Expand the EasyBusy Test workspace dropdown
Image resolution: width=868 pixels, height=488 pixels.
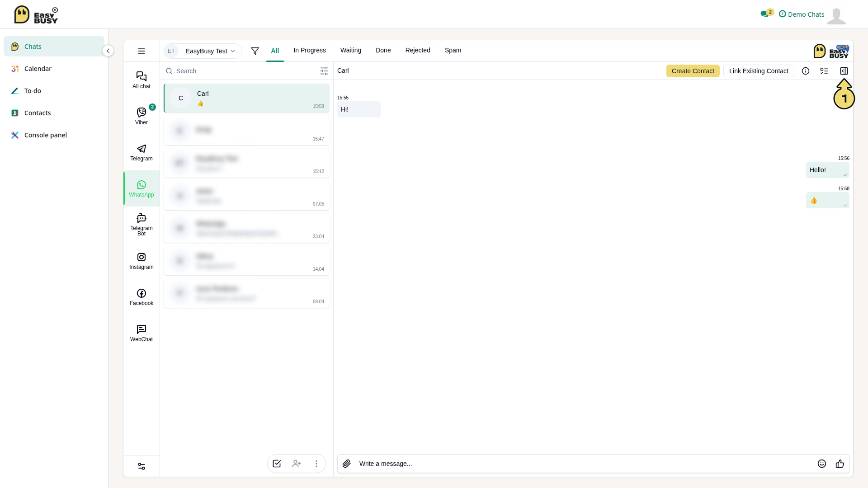[203, 51]
